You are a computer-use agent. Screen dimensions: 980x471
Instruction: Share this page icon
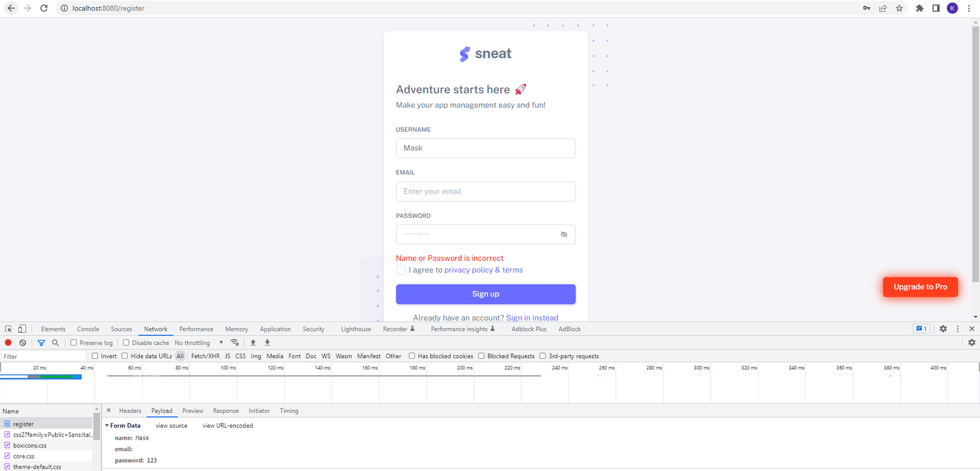pos(883,8)
